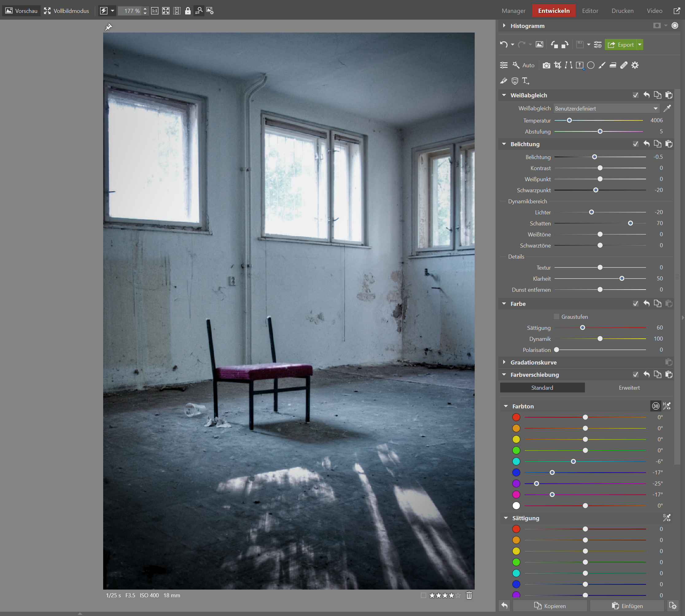
Task: Click the undo arrow icon
Action: [504, 45]
